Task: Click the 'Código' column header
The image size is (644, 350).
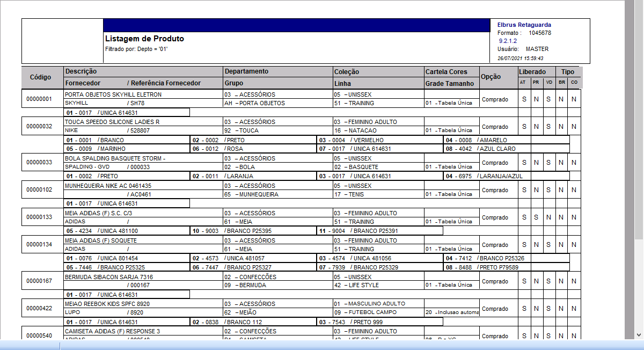Action: pos(40,77)
